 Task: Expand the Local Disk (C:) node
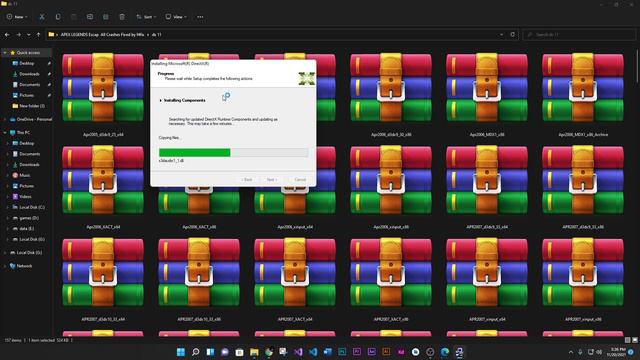pos(8,207)
